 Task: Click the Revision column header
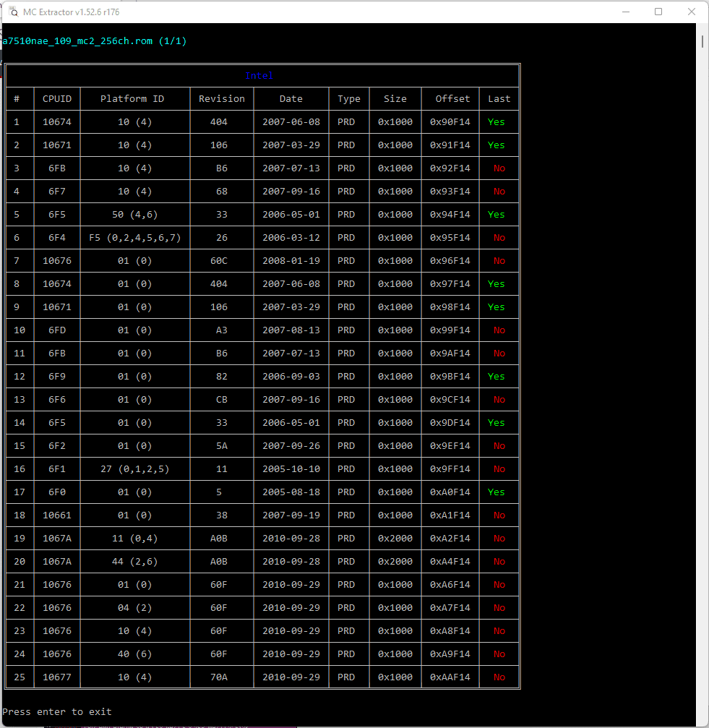click(222, 99)
